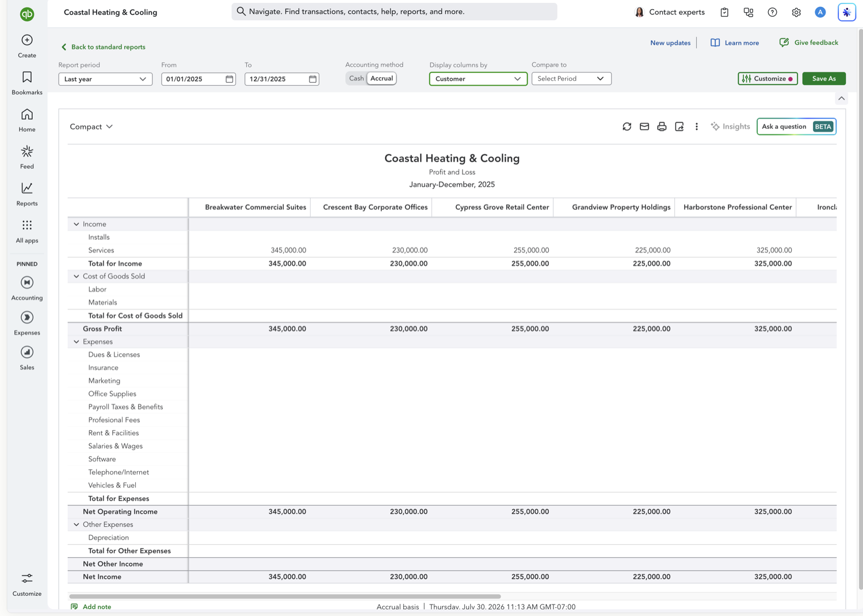863x616 pixels.
Task: Open the Help question mark icon
Action: 773,12
